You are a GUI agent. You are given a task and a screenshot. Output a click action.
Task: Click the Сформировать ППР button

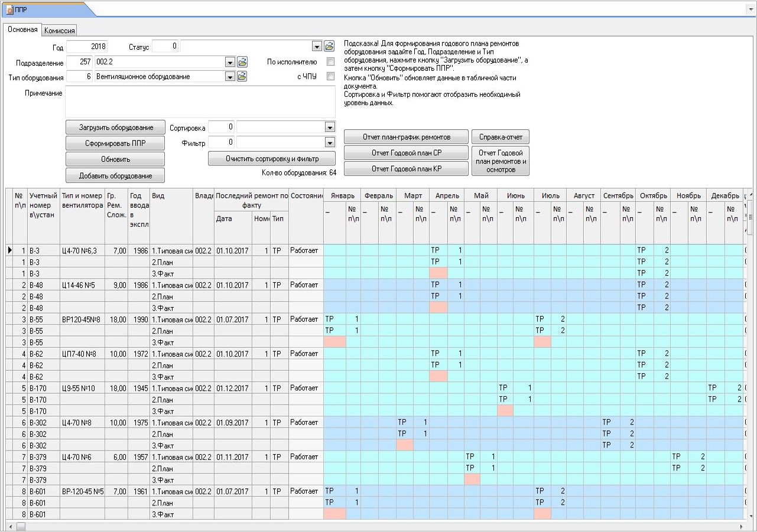click(115, 143)
